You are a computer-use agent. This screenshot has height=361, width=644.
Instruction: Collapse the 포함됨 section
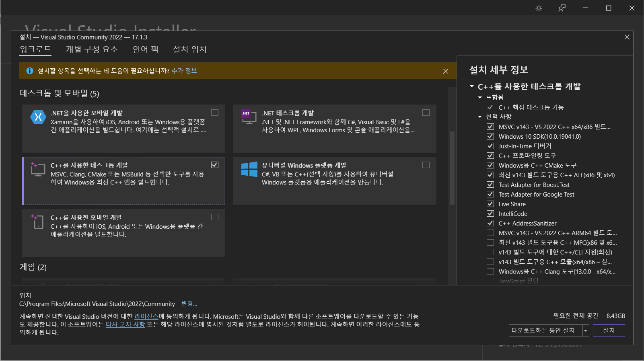(480, 97)
